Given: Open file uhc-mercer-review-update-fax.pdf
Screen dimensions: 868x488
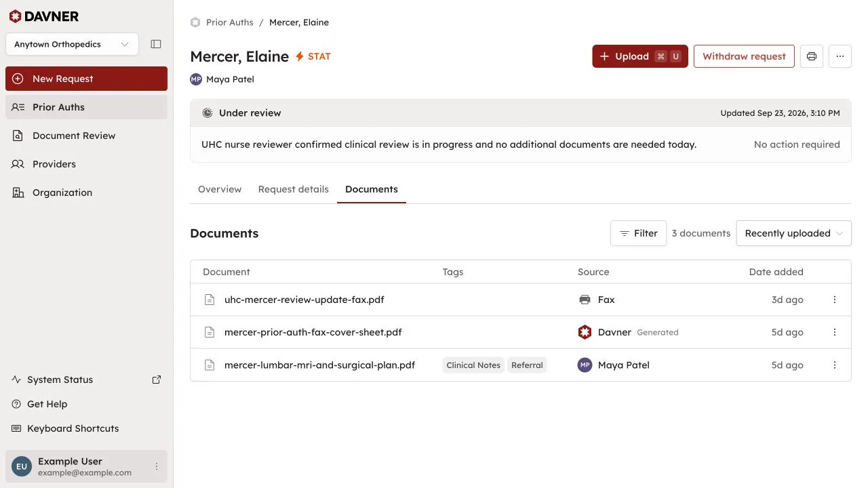Looking at the screenshot, I should coord(304,300).
